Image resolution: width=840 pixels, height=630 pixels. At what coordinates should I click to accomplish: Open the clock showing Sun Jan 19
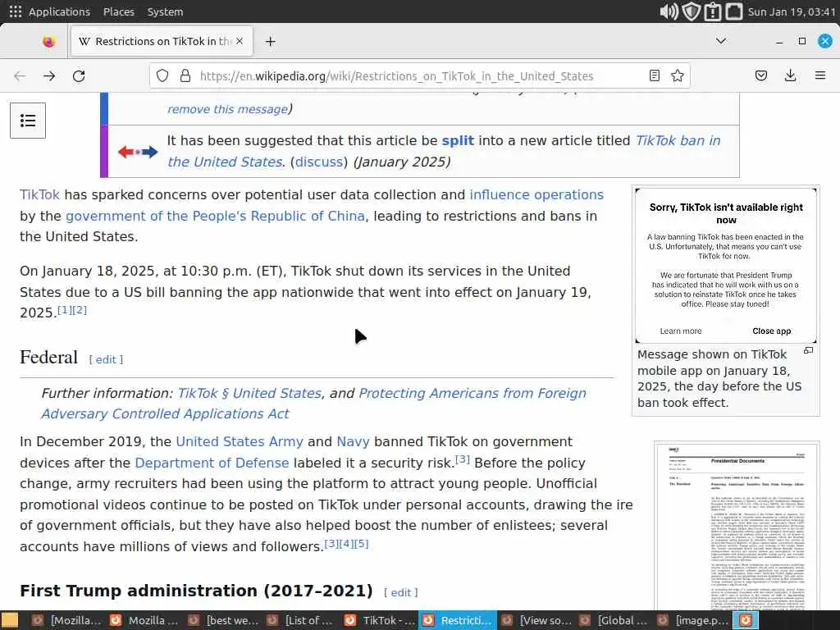coord(792,11)
